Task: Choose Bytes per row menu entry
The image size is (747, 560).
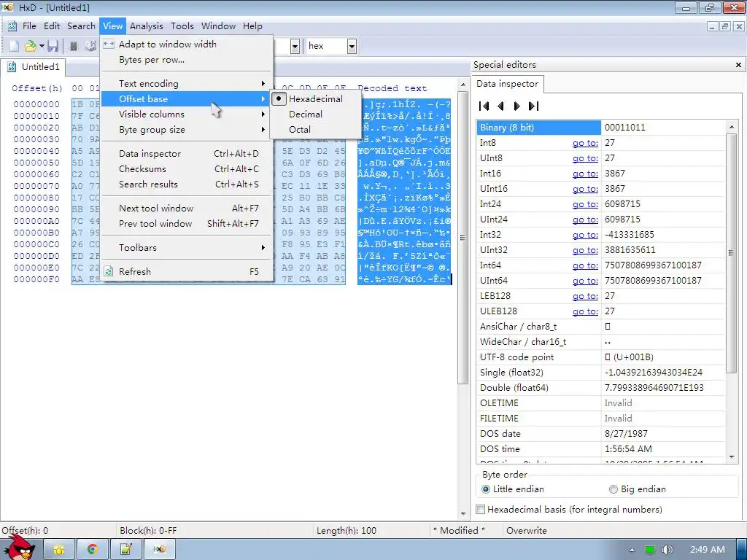Action: (187, 60)
